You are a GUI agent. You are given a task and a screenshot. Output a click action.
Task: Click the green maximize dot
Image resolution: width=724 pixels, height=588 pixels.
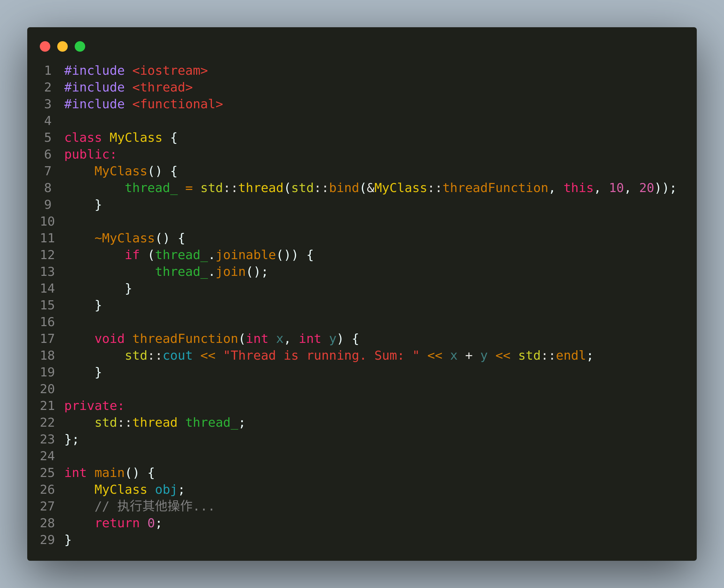pyautogui.click(x=80, y=46)
